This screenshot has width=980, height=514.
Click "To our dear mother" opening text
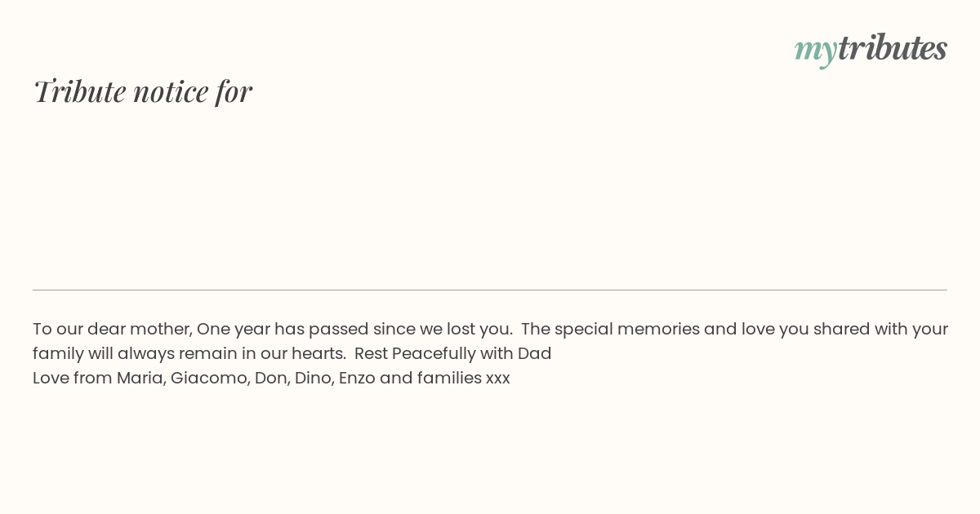112,330
